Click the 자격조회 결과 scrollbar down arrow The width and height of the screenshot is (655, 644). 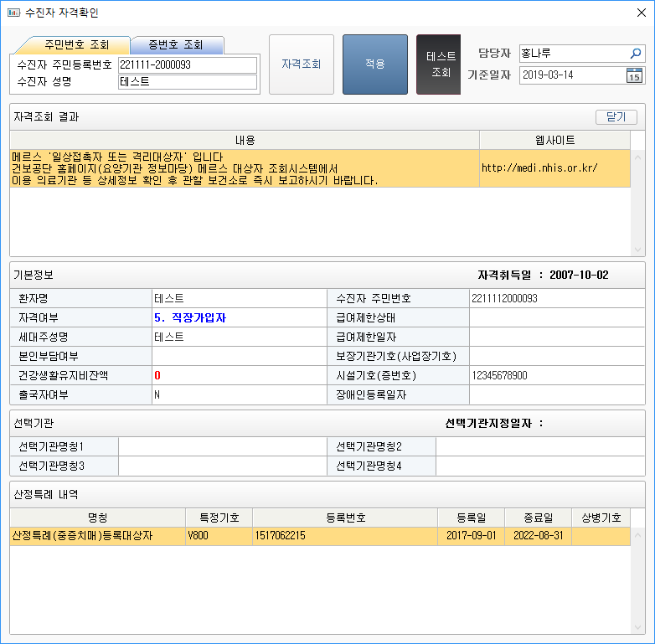[x=637, y=250]
